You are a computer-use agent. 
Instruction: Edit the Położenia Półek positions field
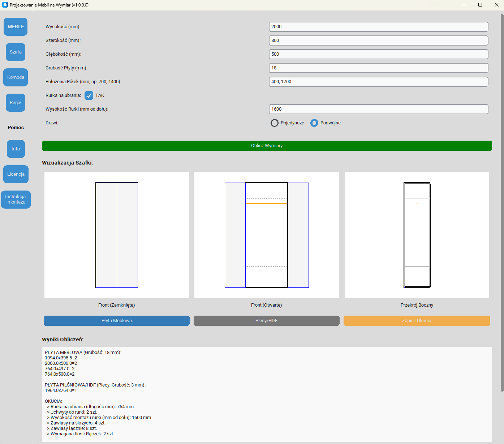(x=378, y=82)
